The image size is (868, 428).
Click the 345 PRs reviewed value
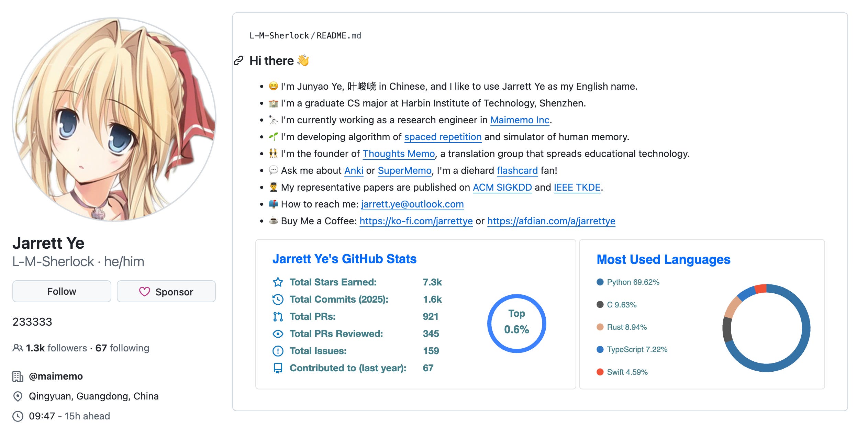pyautogui.click(x=431, y=334)
